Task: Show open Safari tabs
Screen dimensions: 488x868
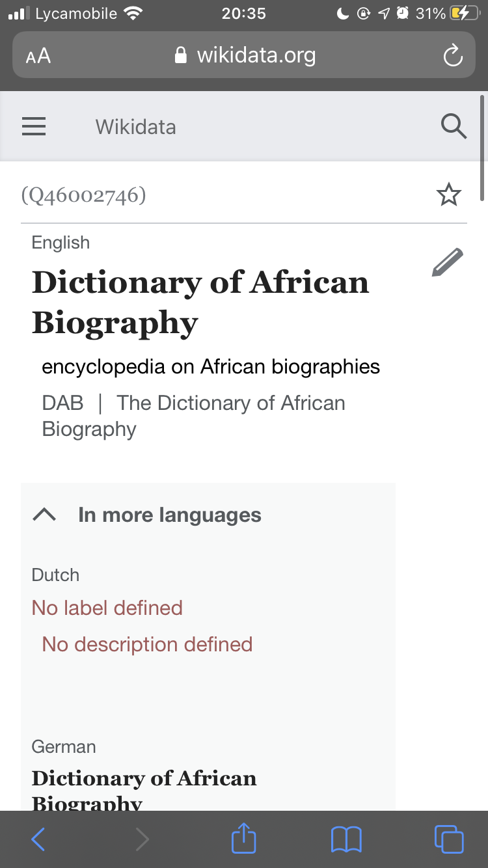Action: (x=448, y=839)
